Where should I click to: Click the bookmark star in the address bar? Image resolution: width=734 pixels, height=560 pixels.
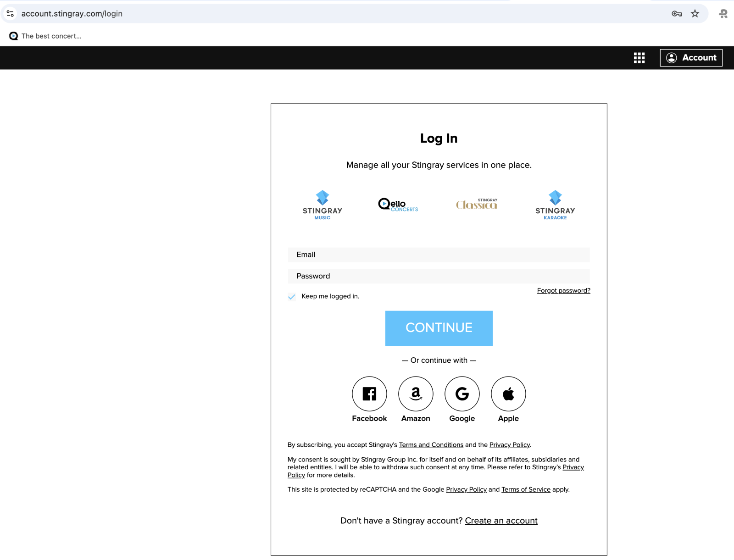click(695, 13)
